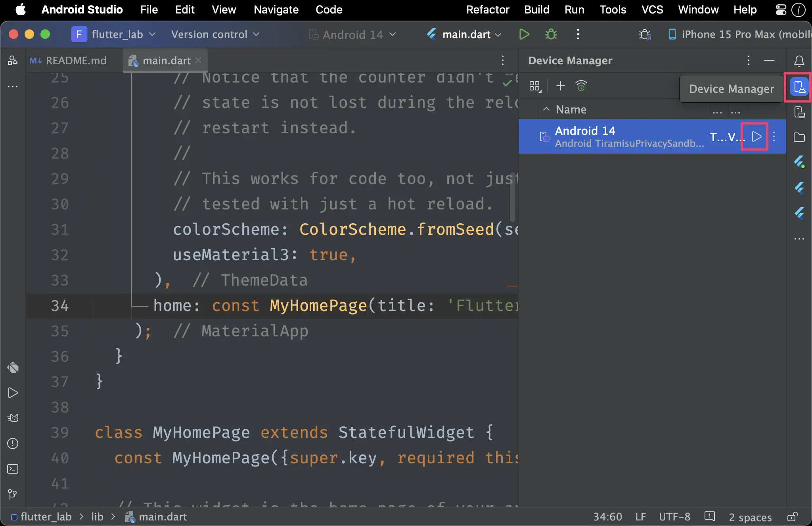Viewport: 812px width, 526px height.
Task: Click main.dart breadcrumb in navigation bar
Action: point(156,517)
